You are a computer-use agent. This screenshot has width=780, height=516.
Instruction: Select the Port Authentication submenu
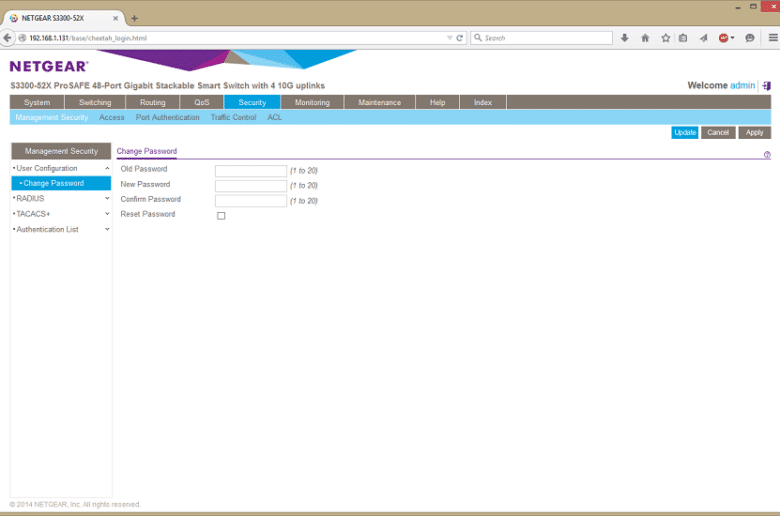click(x=168, y=117)
